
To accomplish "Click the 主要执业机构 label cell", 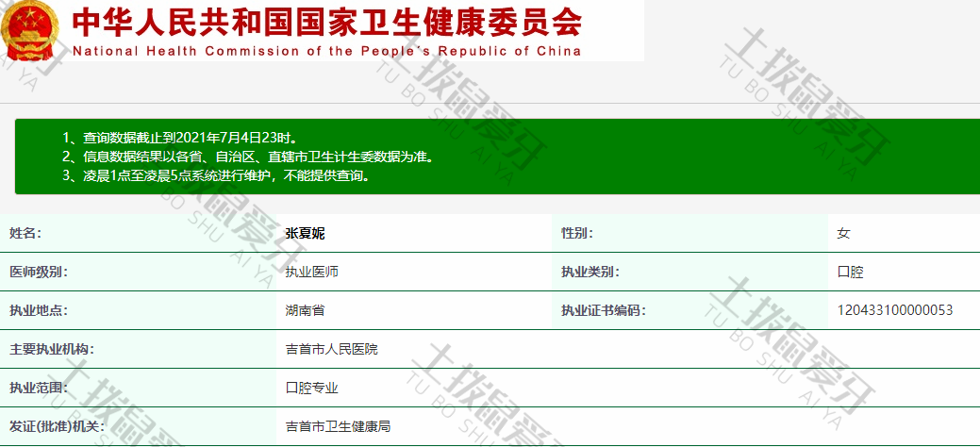I will [x=51, y=349].
